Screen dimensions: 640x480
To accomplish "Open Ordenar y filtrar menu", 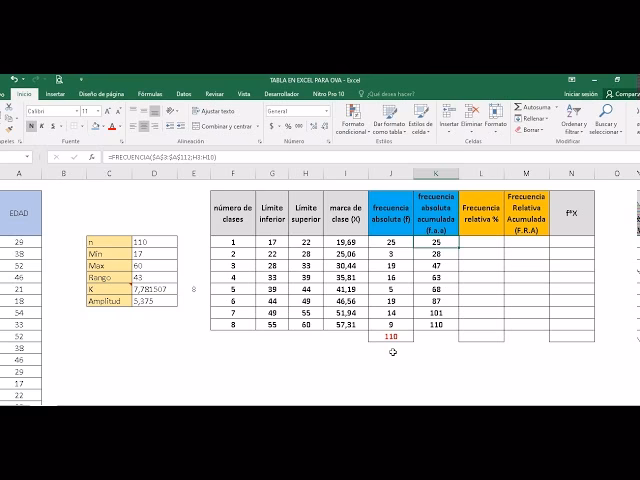I will [x=574, y=119].
